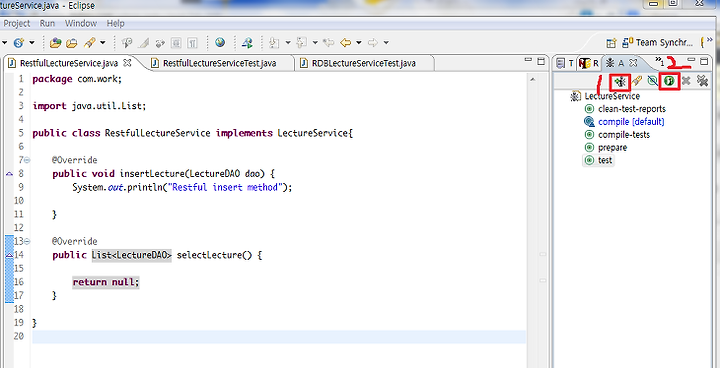Close the Ant view tab
720x368 pixels.
pyautogui.click(x=633, y=62)
